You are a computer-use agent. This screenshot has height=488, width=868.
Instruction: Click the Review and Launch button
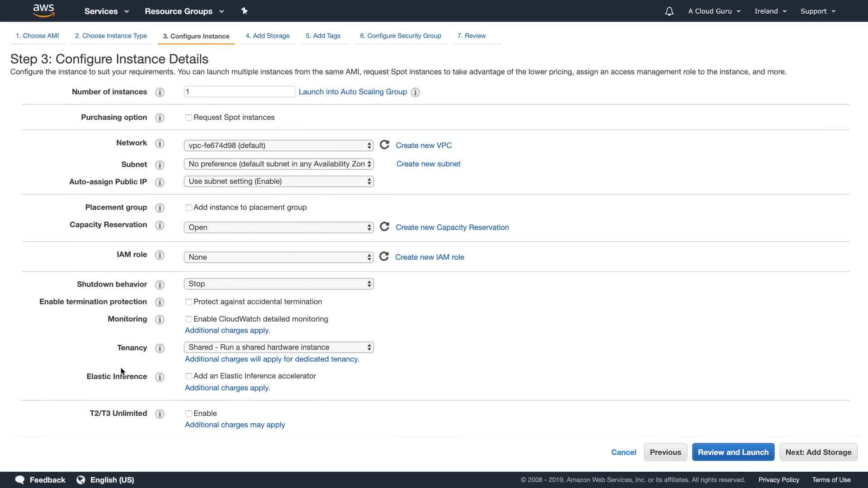tap(733, 452)
